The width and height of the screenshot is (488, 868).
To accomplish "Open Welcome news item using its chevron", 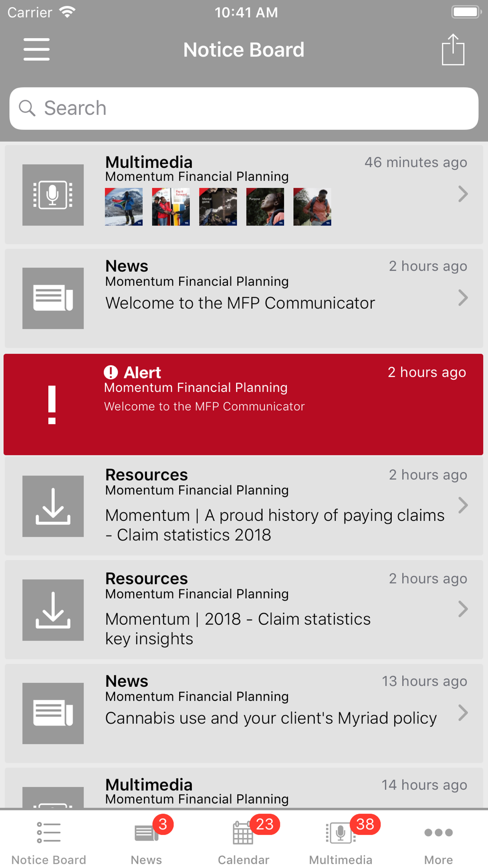I will click(x=463, y=298).
